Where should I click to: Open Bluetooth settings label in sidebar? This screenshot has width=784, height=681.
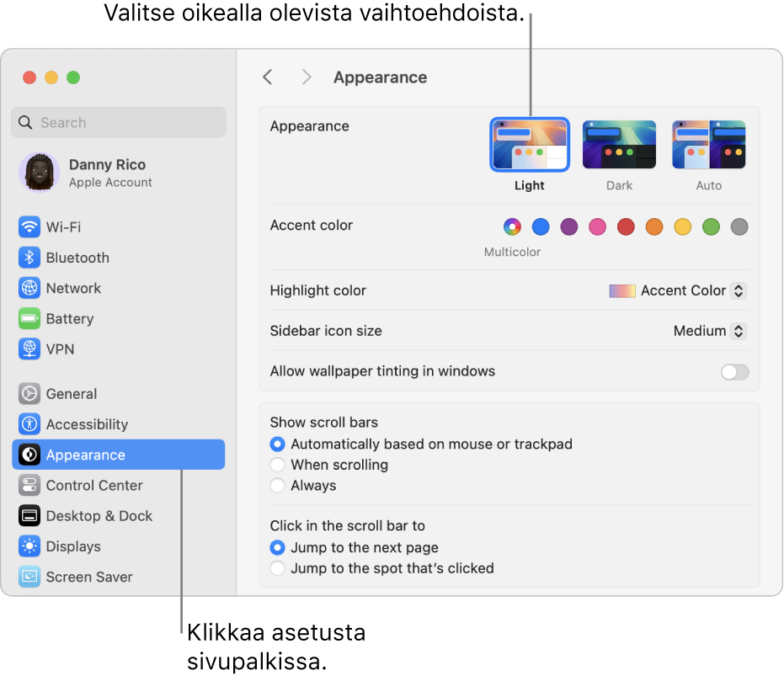(x=77, y=258)
